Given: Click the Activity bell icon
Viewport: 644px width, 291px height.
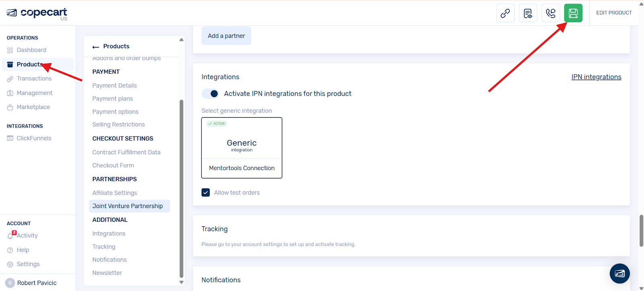Looking at the screenshot, I should pyautogui.click(x=10, y=236).
